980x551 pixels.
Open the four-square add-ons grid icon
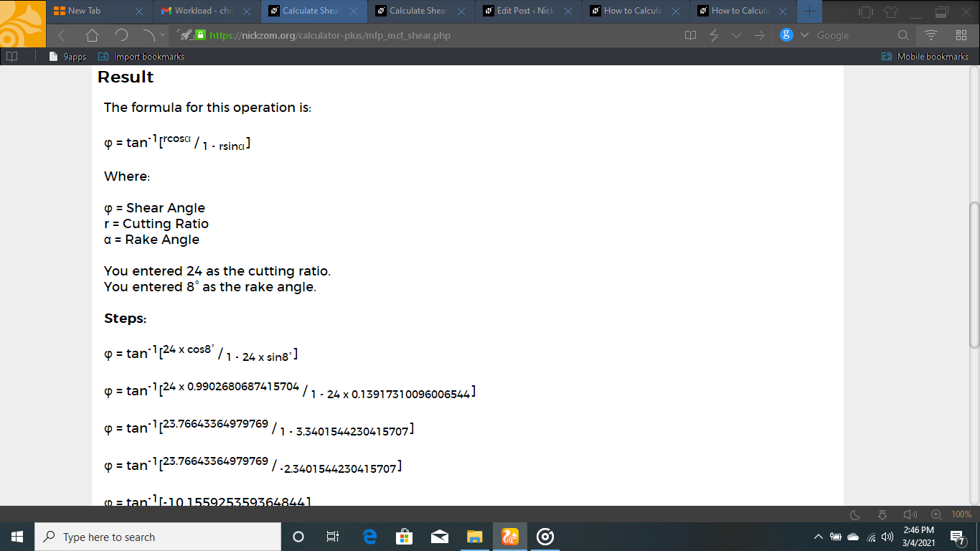point(961,35)
